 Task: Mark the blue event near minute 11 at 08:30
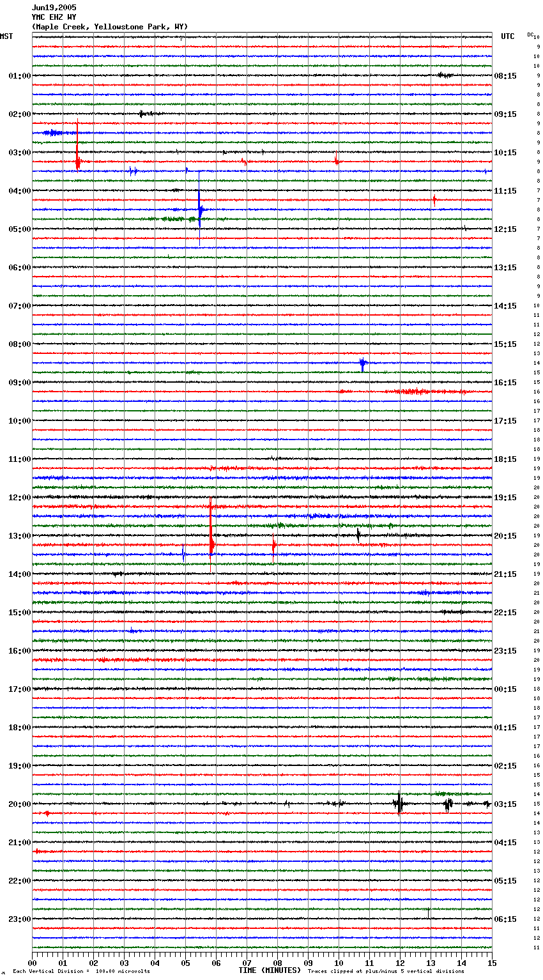point(363,364)
